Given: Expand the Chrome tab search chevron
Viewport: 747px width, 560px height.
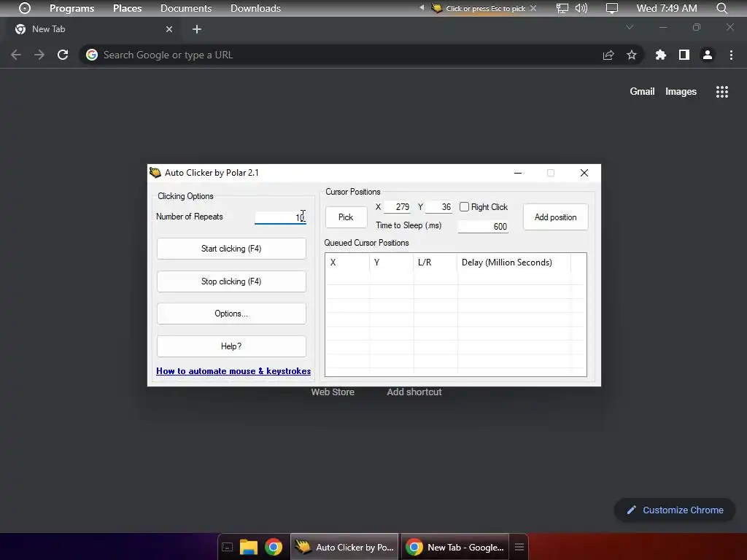Looking at the screenshot, I should click(x=630, y=27).
